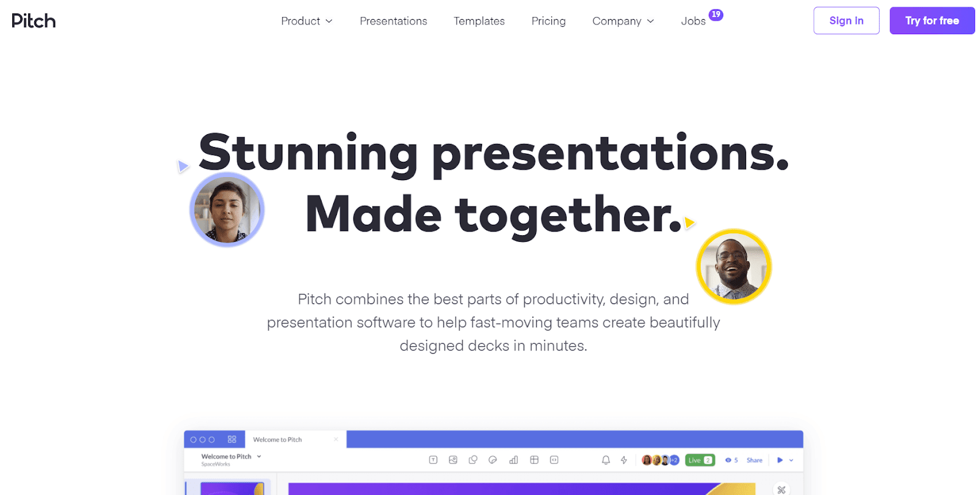The height and width of the screenshot is (495, 980).
Task: Click the eye views count icon
Action: 731,460
